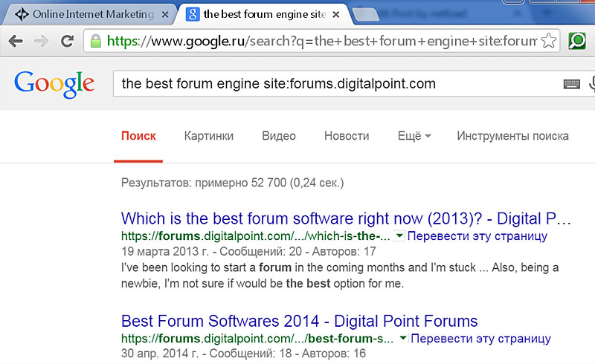Expand the Ещё dropdown menu
The width and height of the screenshot is (595, 364).
coord(415,136)
